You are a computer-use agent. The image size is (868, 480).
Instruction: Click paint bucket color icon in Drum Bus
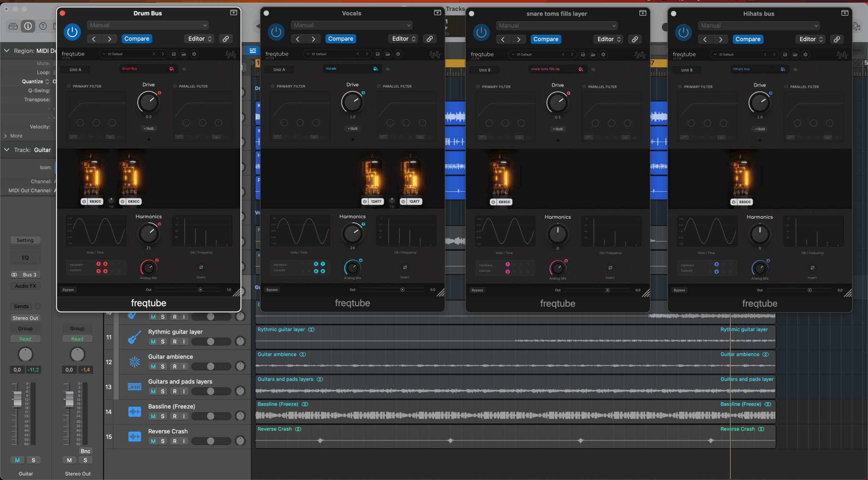point(171,69)
